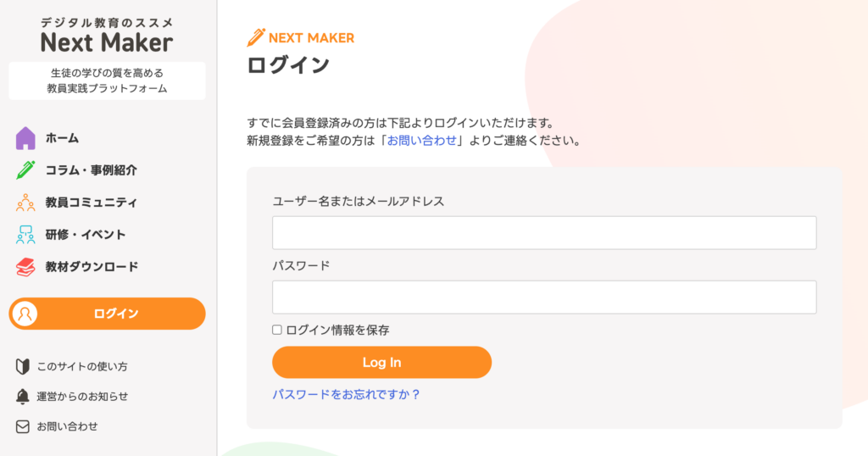Click the beginner mark site guide icon

coord(23,367)
